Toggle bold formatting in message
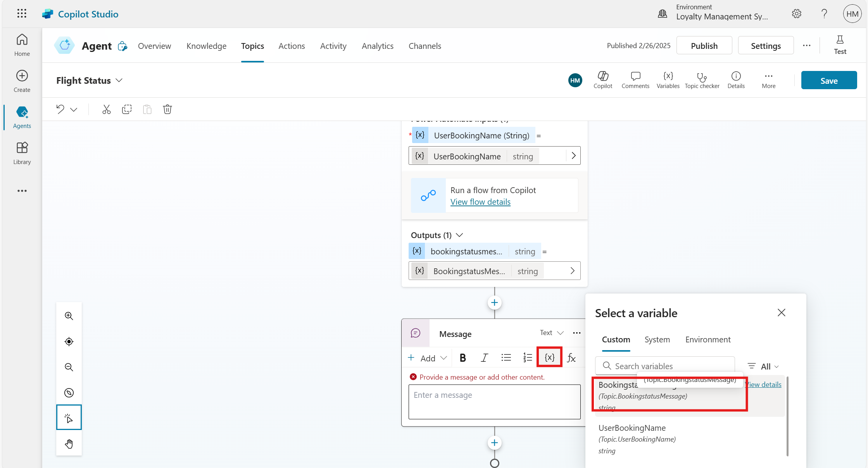Screen dimensions: 868x468 (x=462, y=357)
